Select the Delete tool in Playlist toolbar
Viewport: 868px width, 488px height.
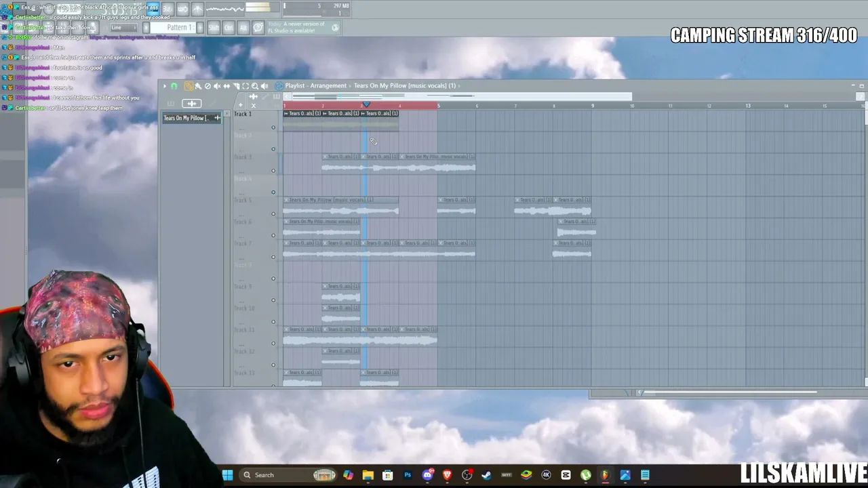[x=208, y=86]
